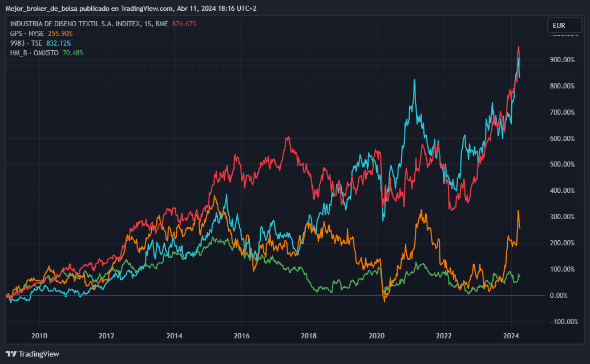
Task: Click the 900.00% price axis label
Action: (562, 60)
